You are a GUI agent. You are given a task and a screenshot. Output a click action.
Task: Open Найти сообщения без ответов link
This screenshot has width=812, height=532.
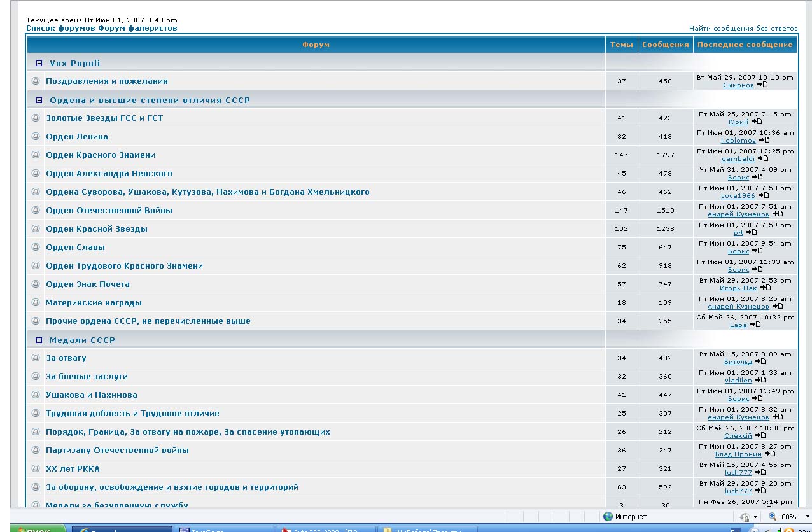(x=743, y=29)
